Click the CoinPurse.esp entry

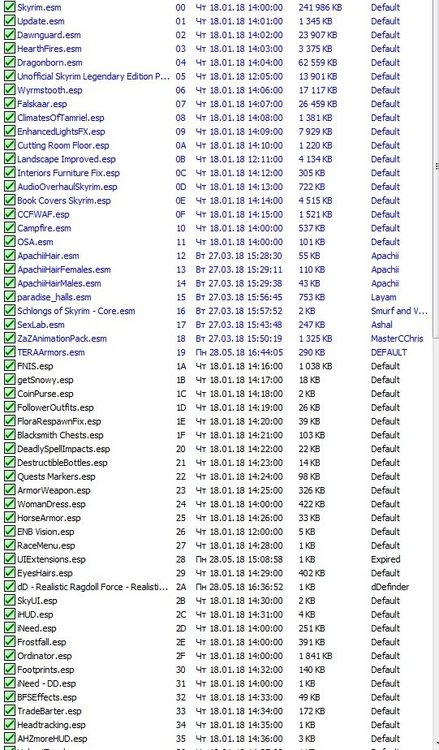(x=45, y=394)
